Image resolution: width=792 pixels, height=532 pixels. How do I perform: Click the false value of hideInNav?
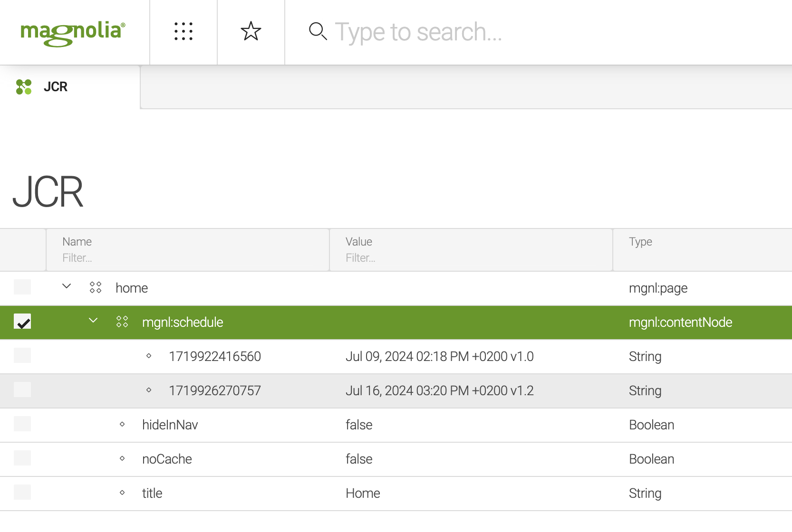click(359, 425)
